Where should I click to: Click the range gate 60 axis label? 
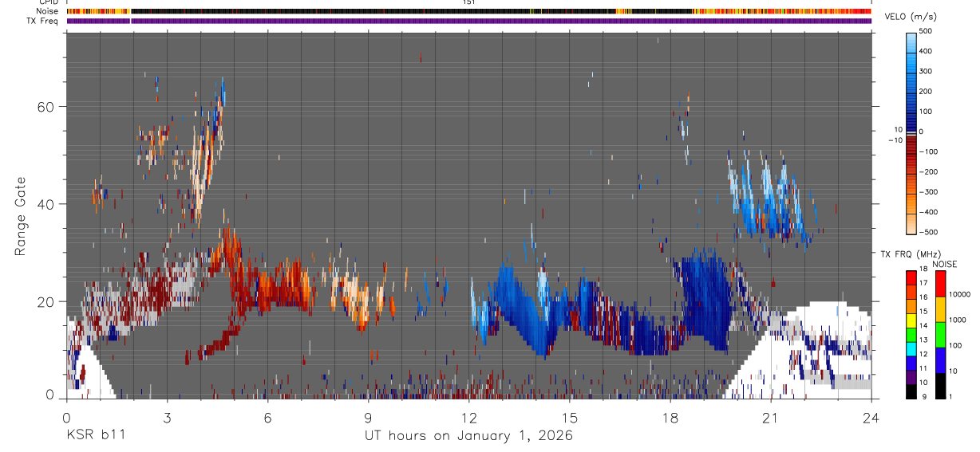tap(46, 107)
